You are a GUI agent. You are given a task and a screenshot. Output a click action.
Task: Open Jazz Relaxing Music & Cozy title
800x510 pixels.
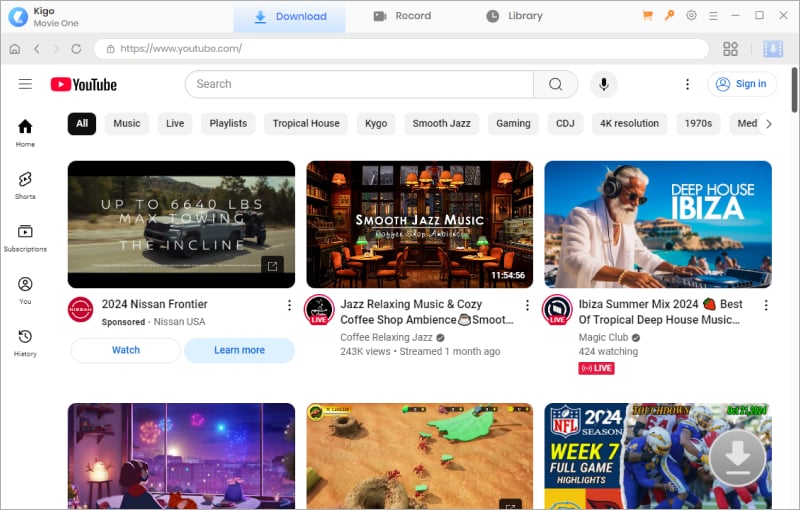tap(427, 312)
